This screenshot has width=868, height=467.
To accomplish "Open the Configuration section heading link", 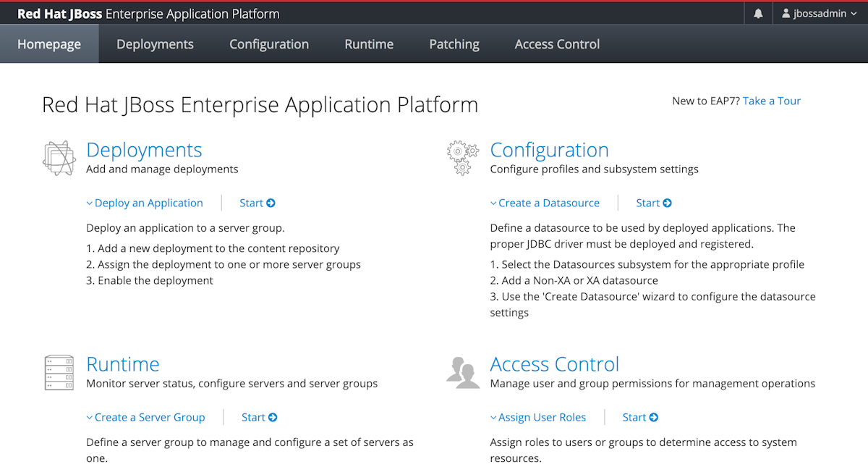I will tap(549, 150).
